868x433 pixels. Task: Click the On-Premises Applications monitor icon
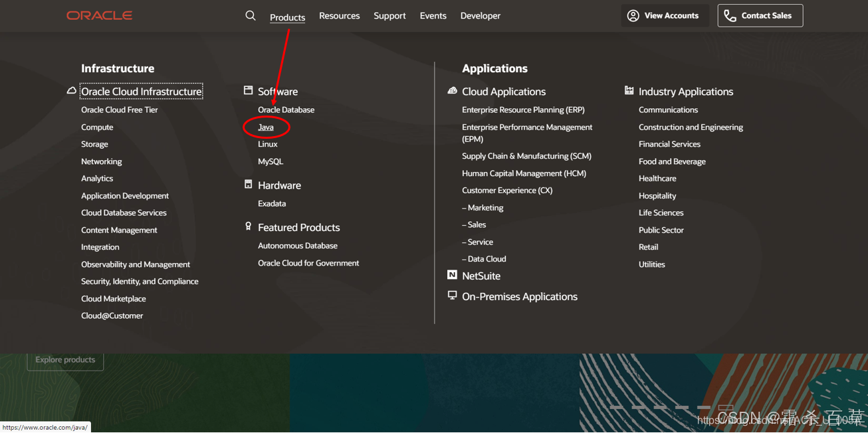click(452, 295)
